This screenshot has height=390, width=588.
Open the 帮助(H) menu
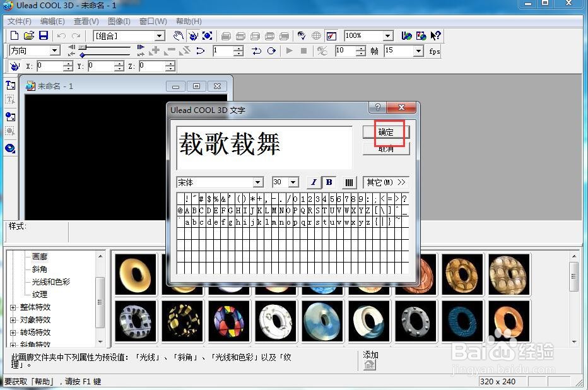[x=189, y=21]
